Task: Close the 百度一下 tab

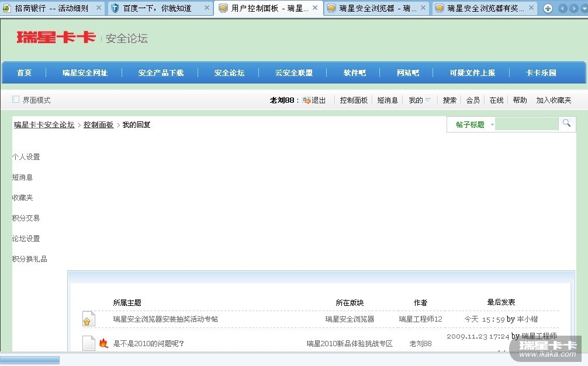Action: pyautogui.click(x=207, y=8)
